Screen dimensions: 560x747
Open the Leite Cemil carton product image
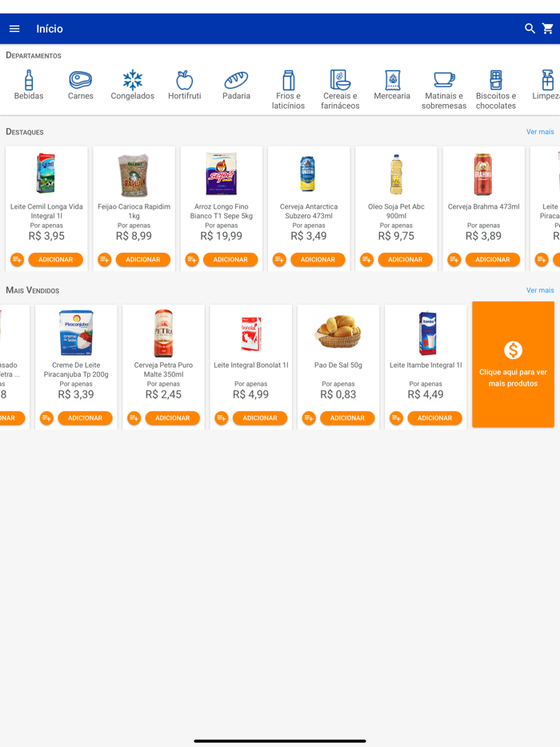tap(46, 174)
